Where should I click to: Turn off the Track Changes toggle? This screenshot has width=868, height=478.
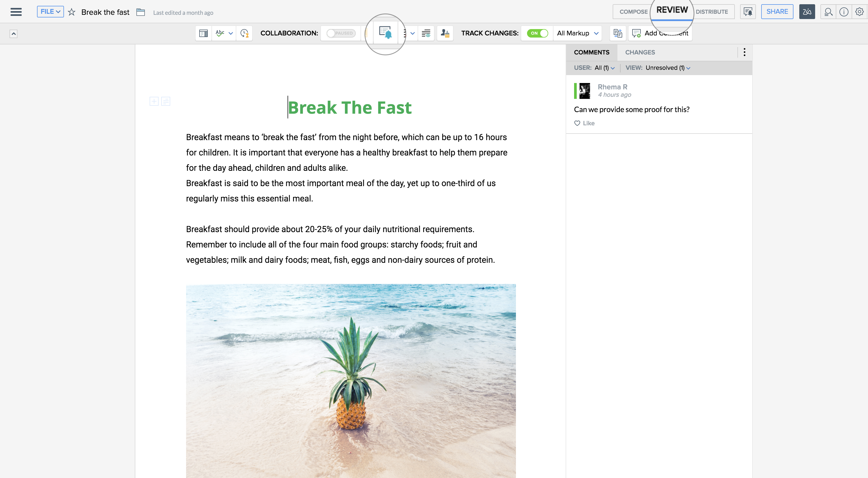pos(537,33)
